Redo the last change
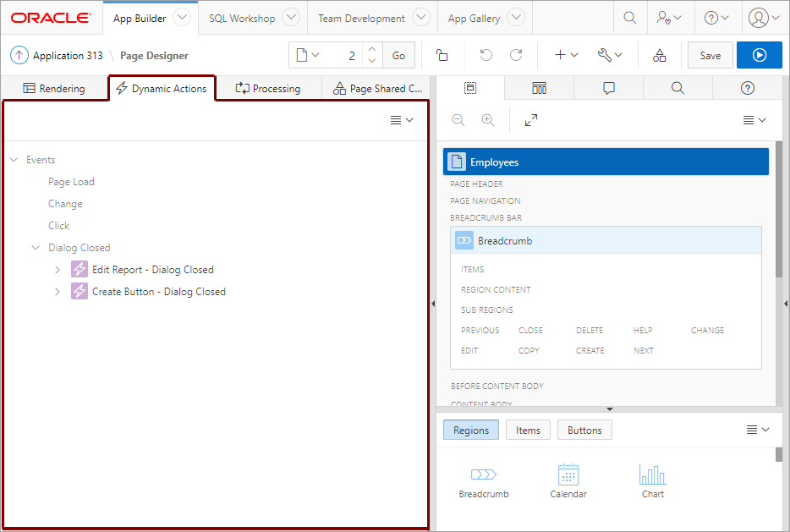The width and height of the screenshot is (790, 532). [x=516, y=55]
